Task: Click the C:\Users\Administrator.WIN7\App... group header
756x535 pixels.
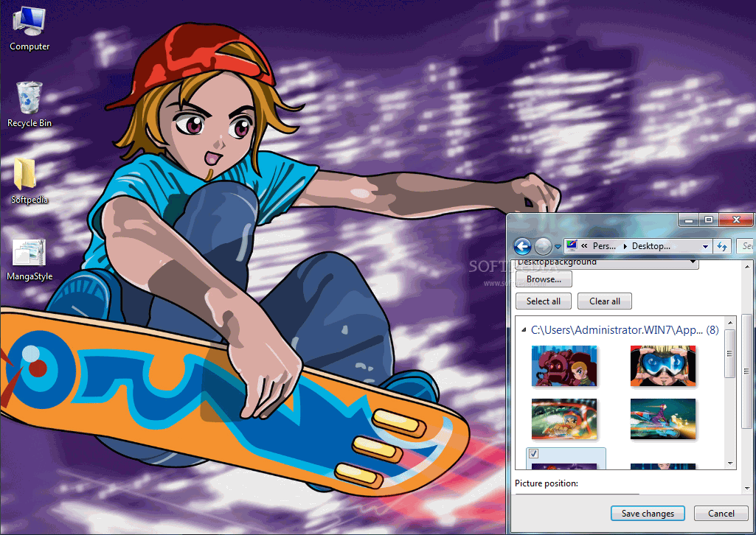Action: pos(625,330)
